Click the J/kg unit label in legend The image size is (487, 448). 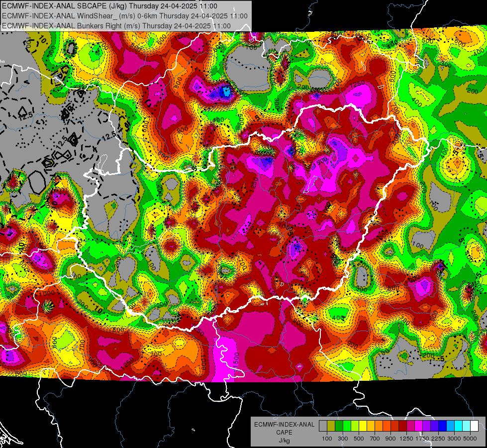pyautogui.click(x=284, y=441)
